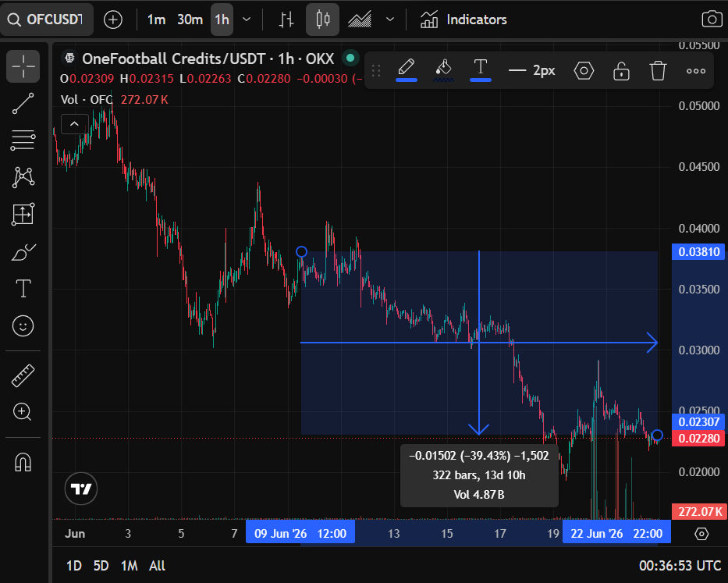
Task: Select the bars chart style
Action: [x=286, y=20]
